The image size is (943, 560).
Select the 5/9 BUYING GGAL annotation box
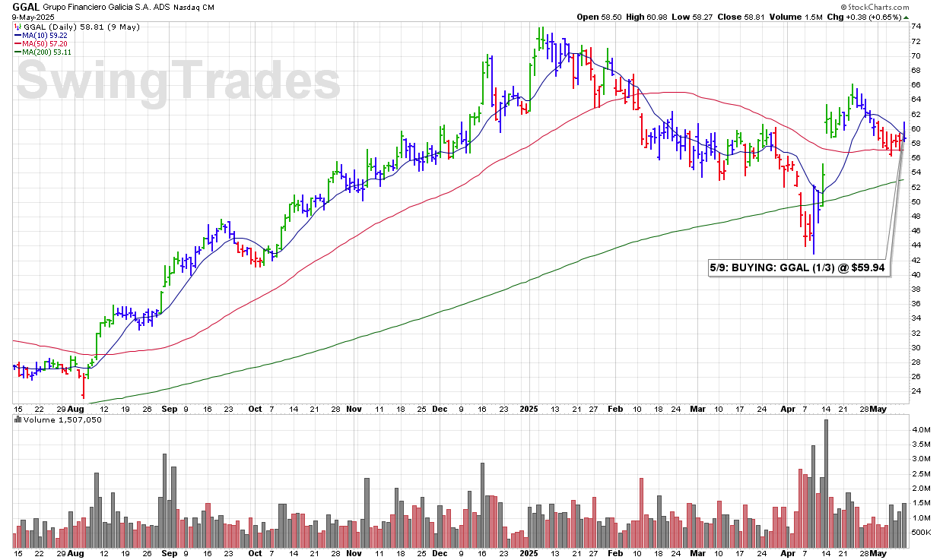pos(799,267)
